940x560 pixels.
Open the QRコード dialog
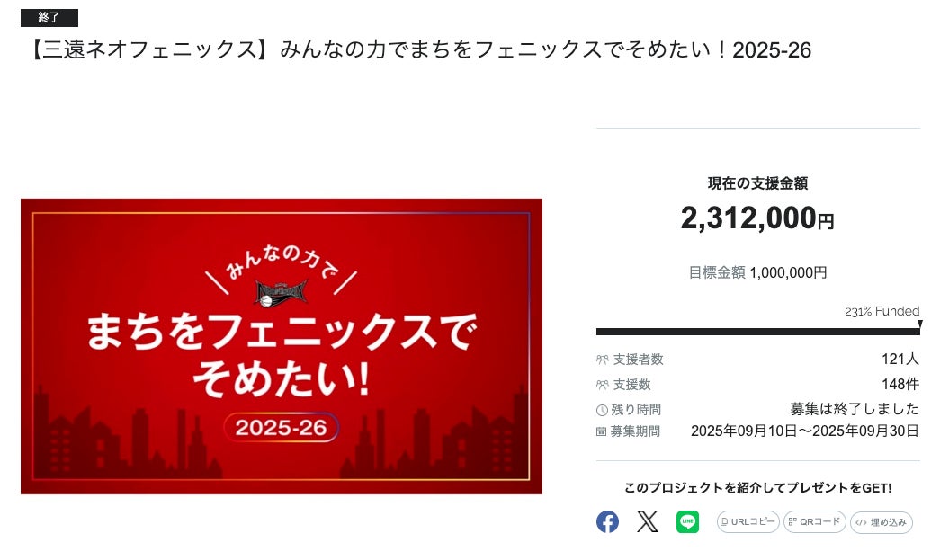814,521
